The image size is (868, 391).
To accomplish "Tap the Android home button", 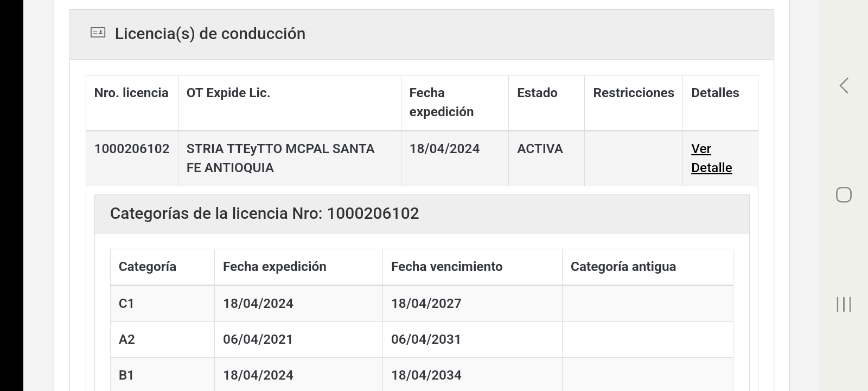I will [844, 194].
